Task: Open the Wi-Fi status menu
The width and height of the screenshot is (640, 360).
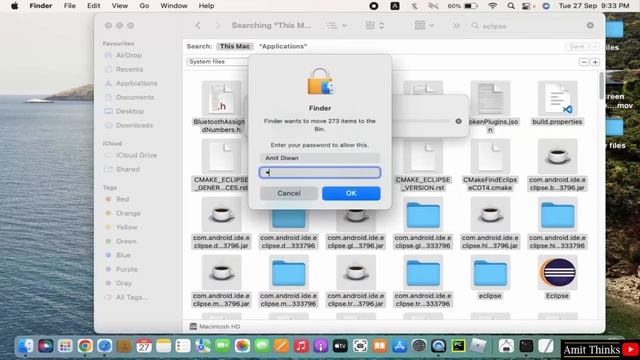Action: click(493, 6)
